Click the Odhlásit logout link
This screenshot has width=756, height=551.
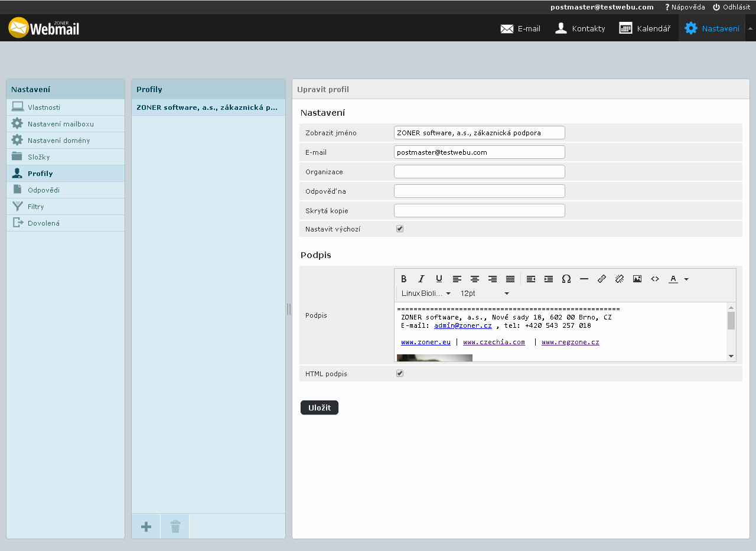point(731,7)
